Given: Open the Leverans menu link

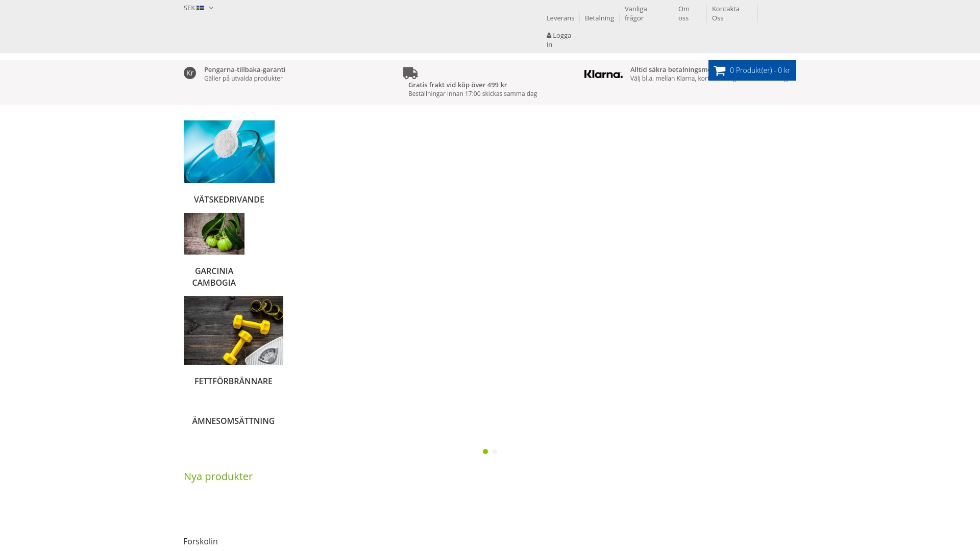Looking at the screenshot, I should (560, 18).
